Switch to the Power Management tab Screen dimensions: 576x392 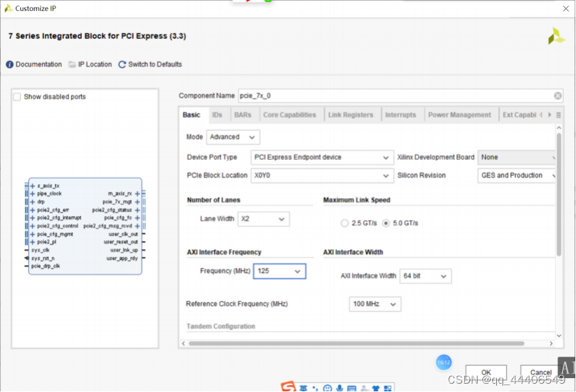coord(459,115)
